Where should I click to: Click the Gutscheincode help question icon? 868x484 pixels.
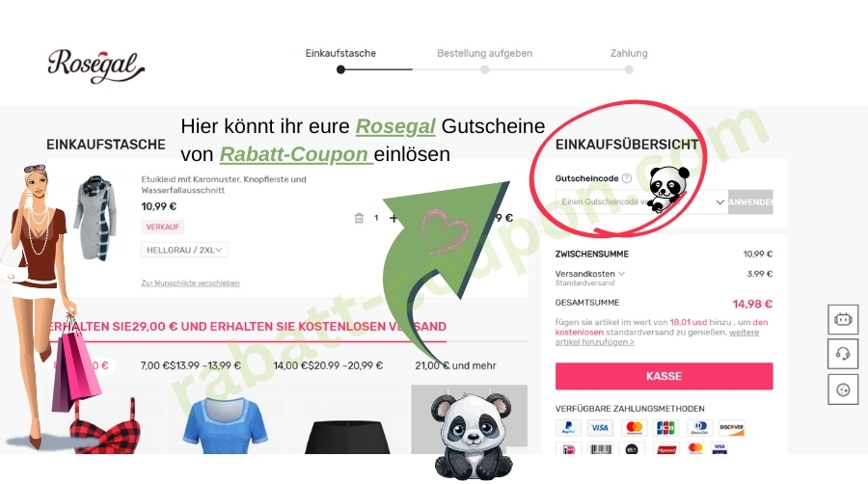[627, 178]
